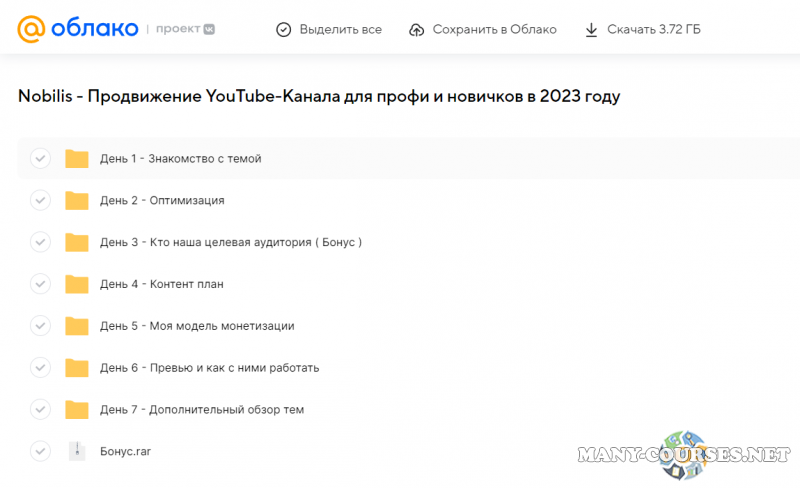Click the cloud upload icon in toolbar
This screenshot has width=800, height=488.
tap(417, 29)
